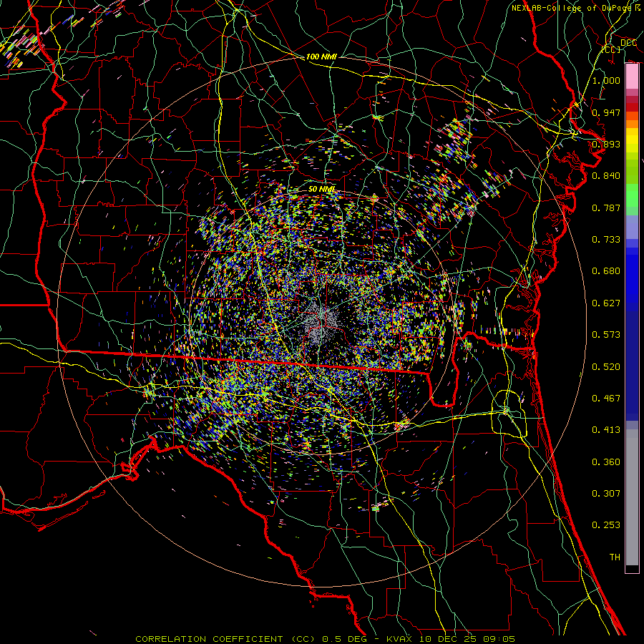Select the 0.893 legend value
This screenshot has width=644, height=644.
pyautogui.click(x=606, y=144)
